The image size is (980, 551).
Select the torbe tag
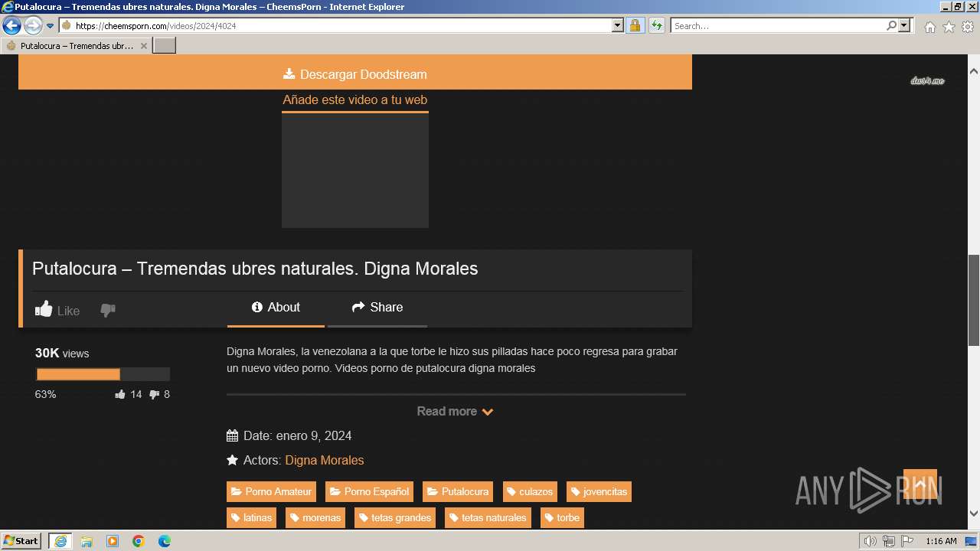coord(562,517)
